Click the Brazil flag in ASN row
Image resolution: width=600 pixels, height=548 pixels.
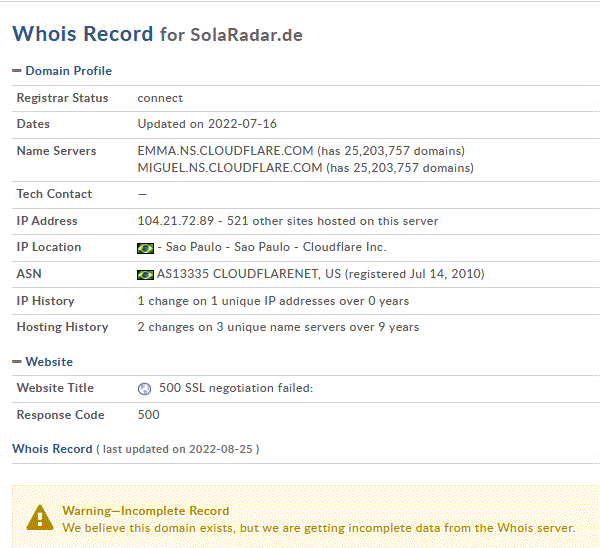(x=145, y=275)
